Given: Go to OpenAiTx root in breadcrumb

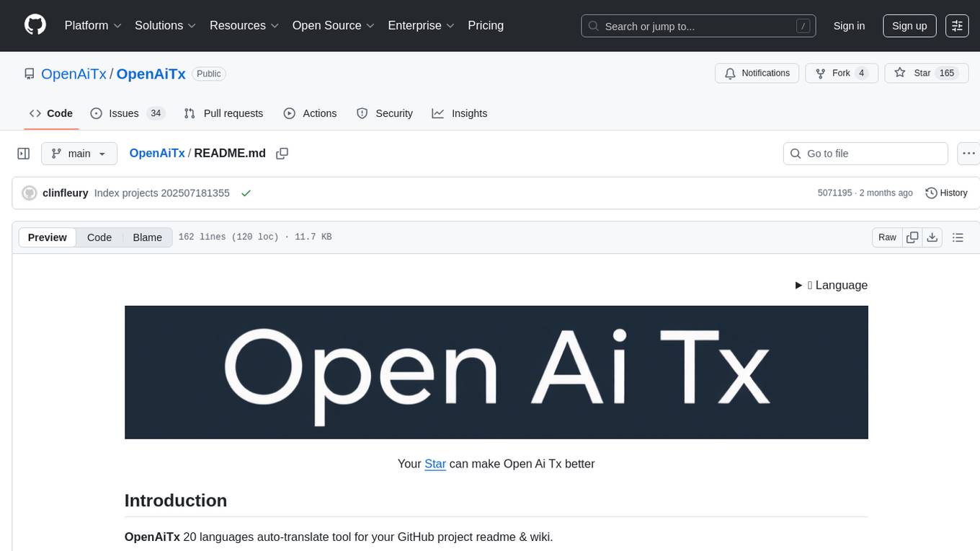Looking at the screenshot, I should (157, 153).
